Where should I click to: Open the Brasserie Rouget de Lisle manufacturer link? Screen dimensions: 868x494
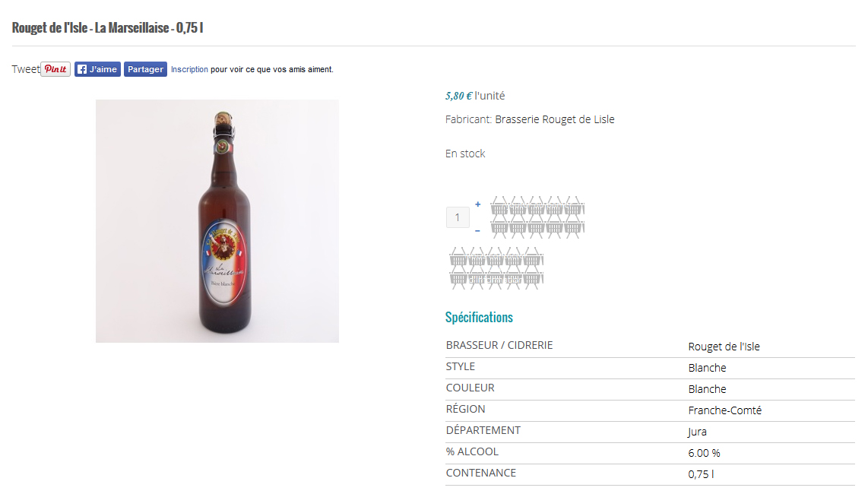click(554, 119)
